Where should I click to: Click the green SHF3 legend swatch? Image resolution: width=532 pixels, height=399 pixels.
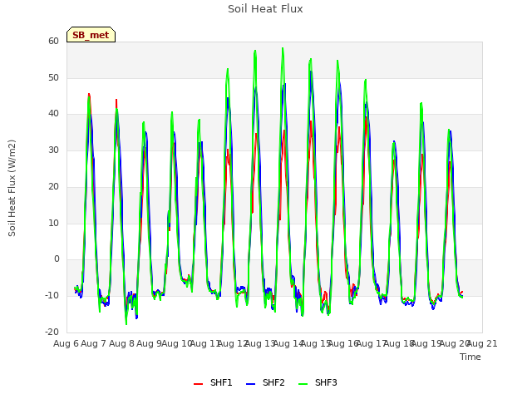303,384
